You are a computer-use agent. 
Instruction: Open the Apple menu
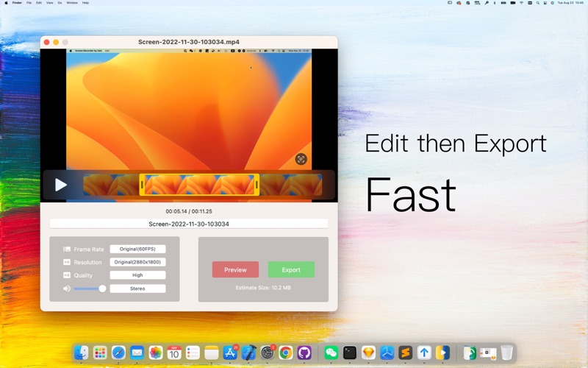[6, 3]
